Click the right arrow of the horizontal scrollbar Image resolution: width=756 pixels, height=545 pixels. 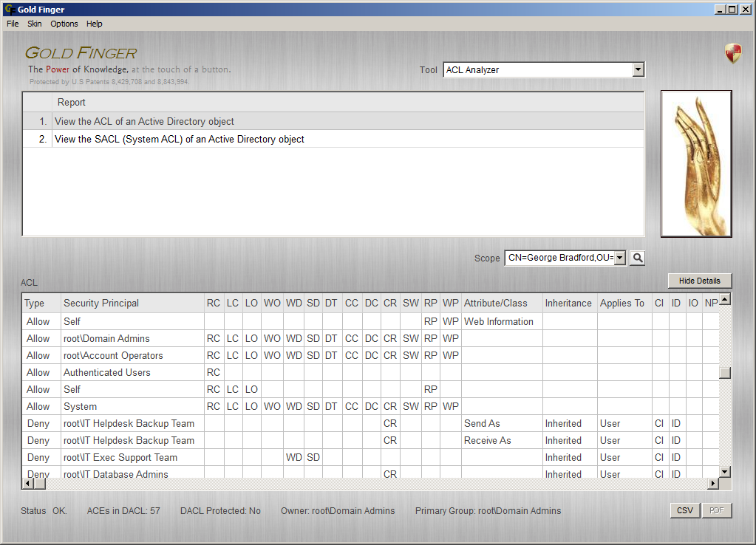713,483
